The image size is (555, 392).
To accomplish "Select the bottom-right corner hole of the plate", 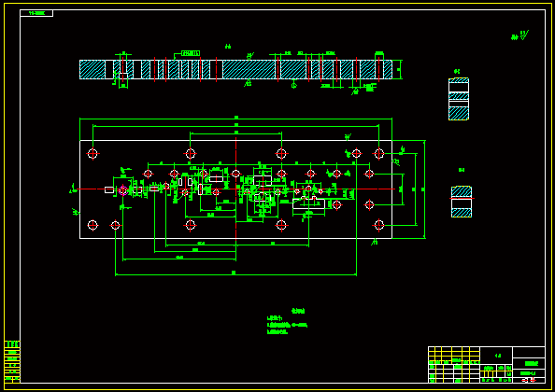I will point(378,225).
